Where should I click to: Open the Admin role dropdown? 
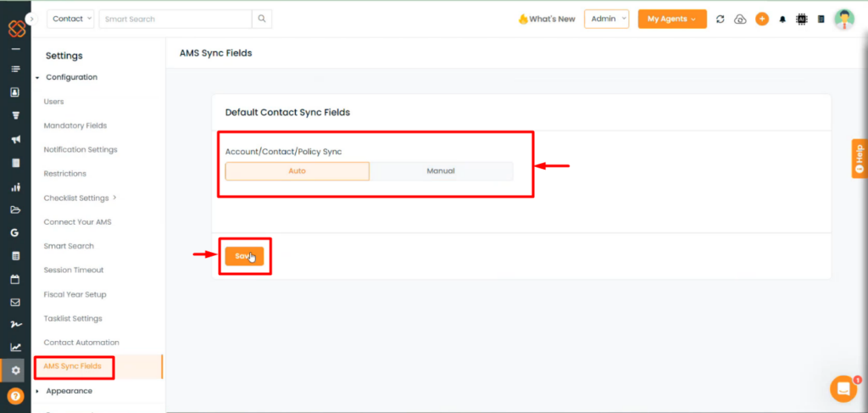coord(607,19)
